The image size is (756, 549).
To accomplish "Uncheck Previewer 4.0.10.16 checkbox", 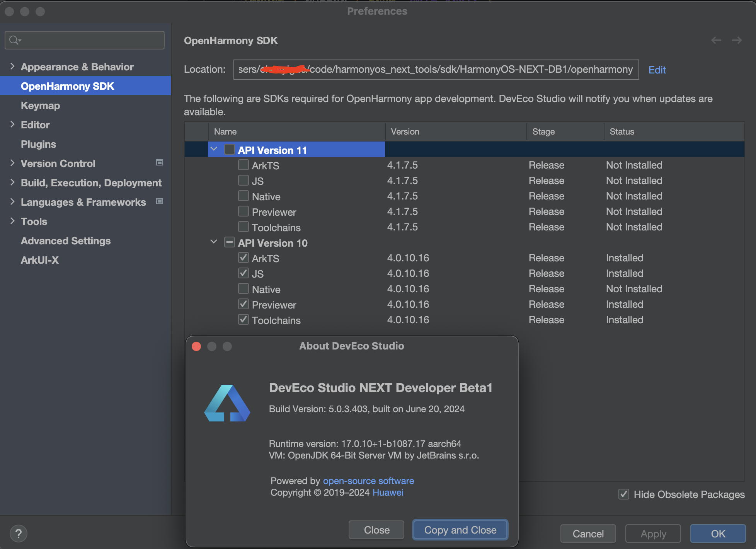I will pos(243,304).
